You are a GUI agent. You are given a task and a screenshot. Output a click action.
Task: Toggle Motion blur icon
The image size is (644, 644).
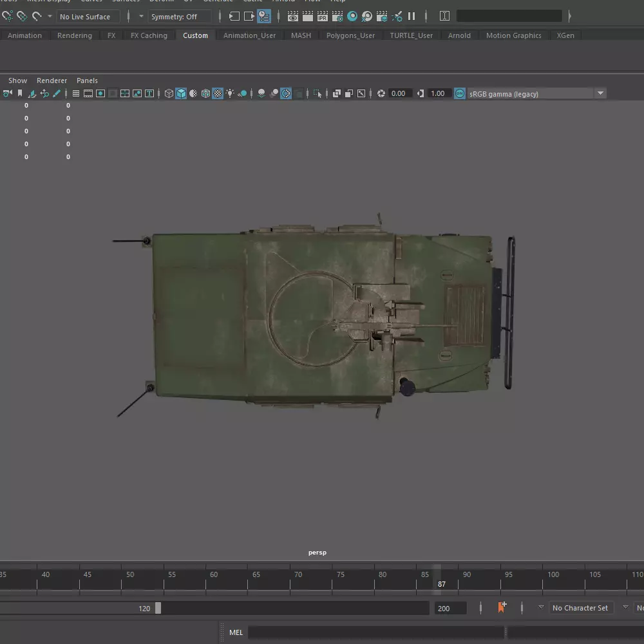[x=274, y=93]
